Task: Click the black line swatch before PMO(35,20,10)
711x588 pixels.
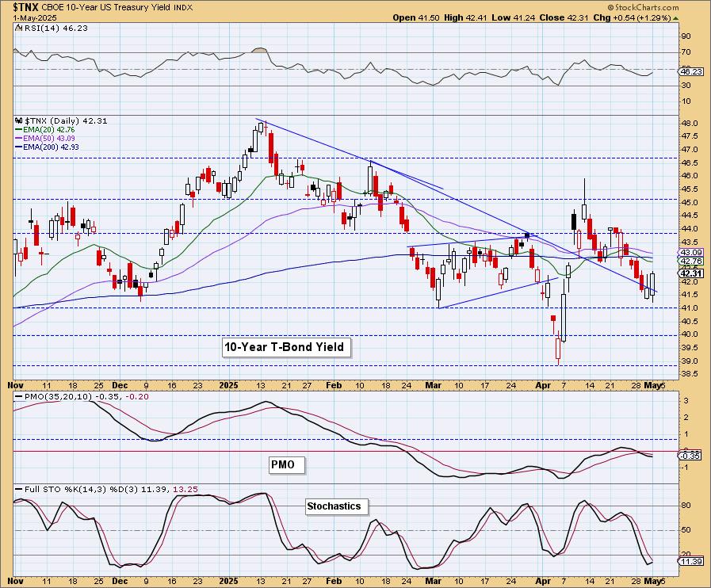Action: point(18,397)
